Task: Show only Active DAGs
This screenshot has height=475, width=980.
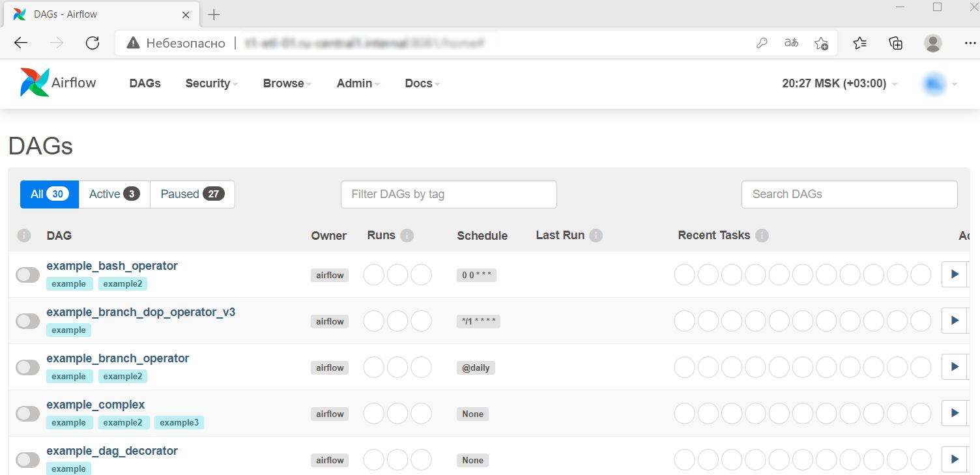Action: point(114,194)
